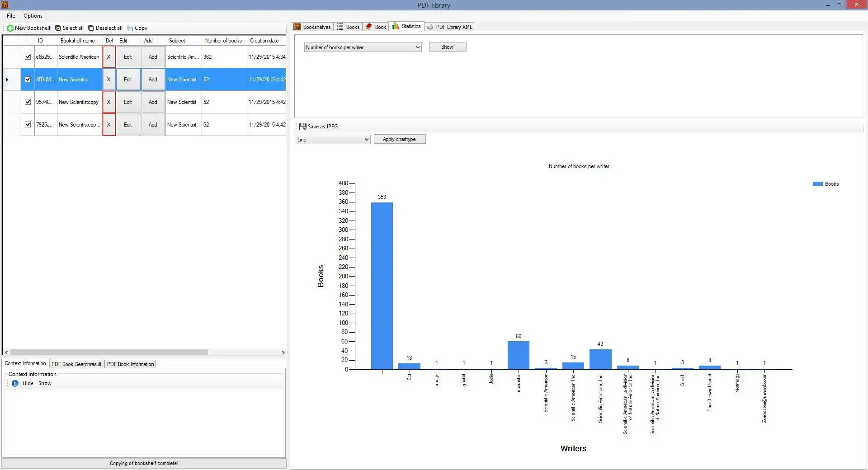Click Hide in Context information toolbar
868x470 pixels.
pyautogui.click(x=28, y=383)
